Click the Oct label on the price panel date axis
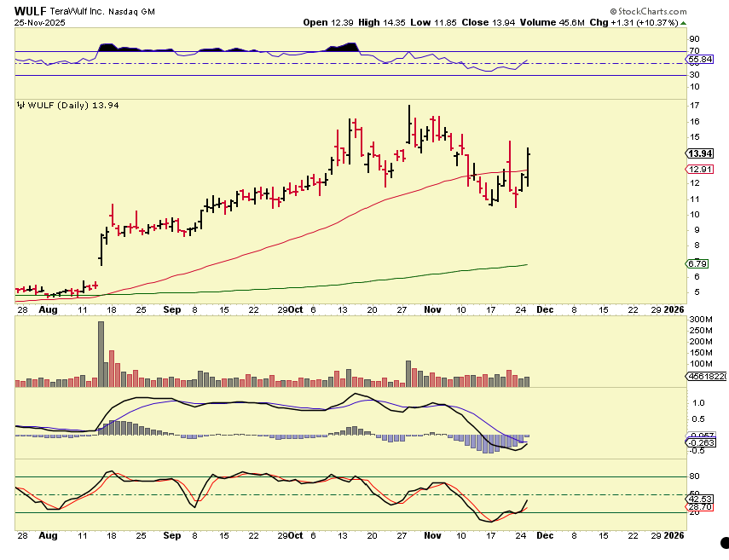Viewport: 729px width, 560px height. pos(296,309)
